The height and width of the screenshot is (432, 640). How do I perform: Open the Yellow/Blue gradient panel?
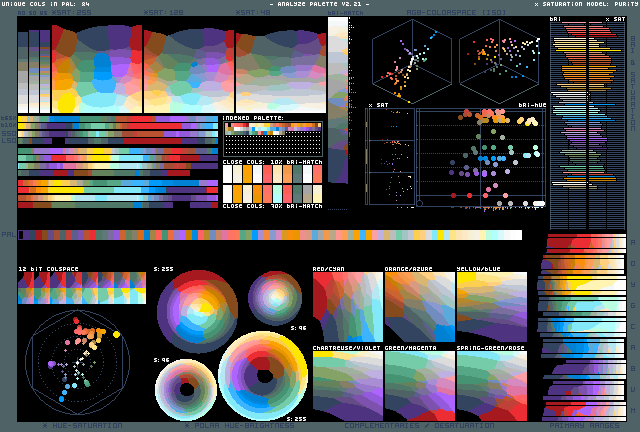(x=491, y=307)
